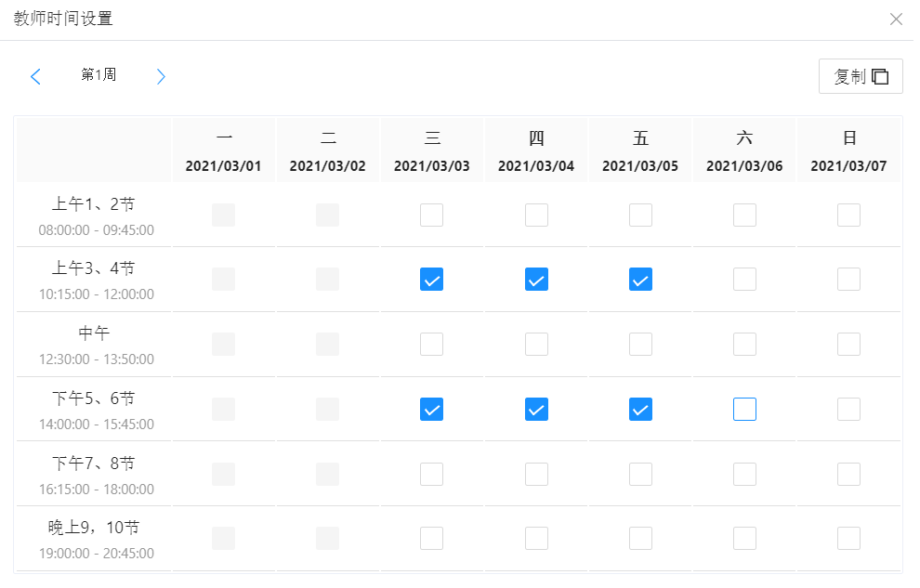This screenshot has height=588, width=920.
Task: Select Friday 下午7、8节 time slot
Action: click(x=640, y=475)
